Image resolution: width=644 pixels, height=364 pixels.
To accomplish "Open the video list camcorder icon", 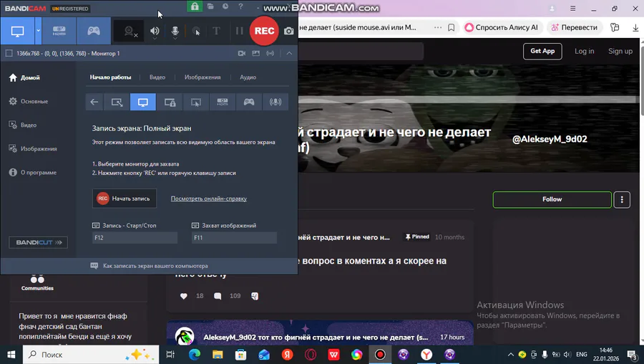I will 242,54.
